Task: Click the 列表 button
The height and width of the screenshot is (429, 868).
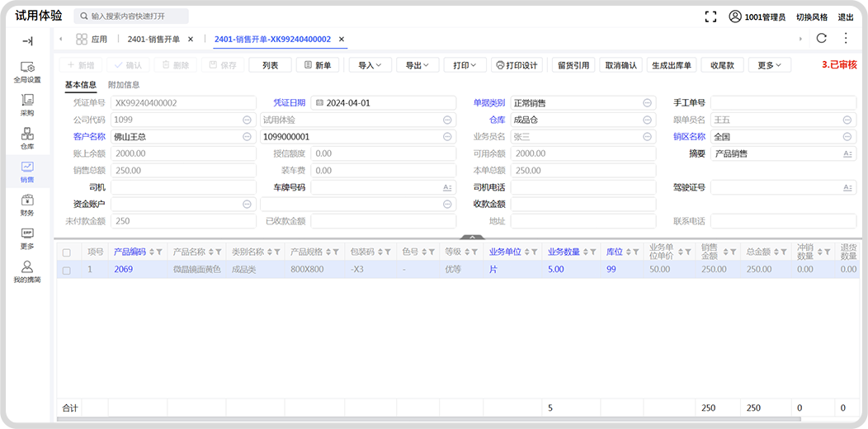Action: tap(270, 65)
